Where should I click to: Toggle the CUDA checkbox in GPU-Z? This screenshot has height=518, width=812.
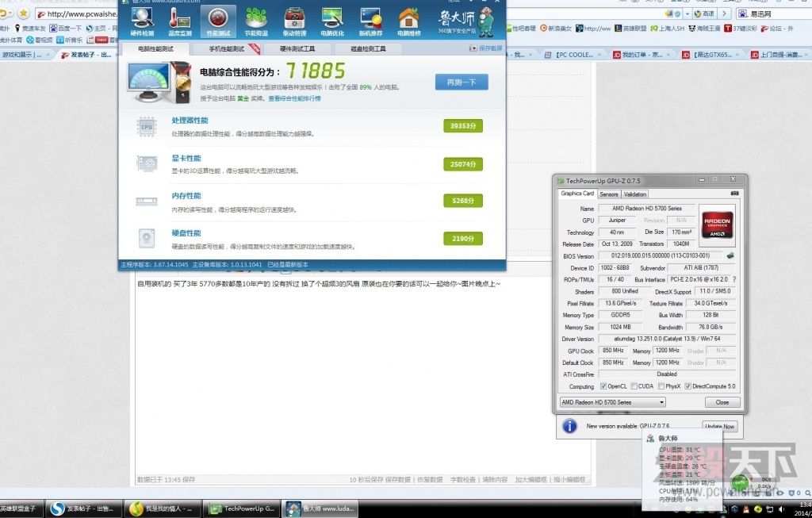pyautogui.click(x=634, y=386)
